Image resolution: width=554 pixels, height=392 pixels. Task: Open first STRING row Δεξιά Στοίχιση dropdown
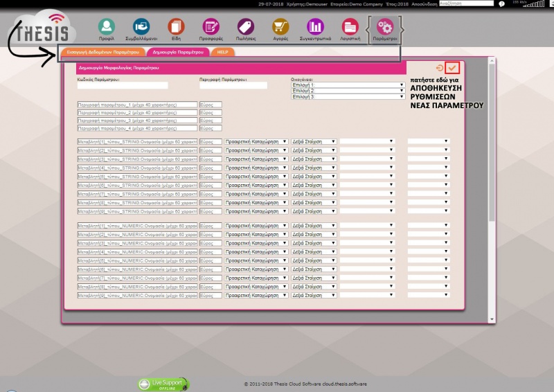coord(314,141)
